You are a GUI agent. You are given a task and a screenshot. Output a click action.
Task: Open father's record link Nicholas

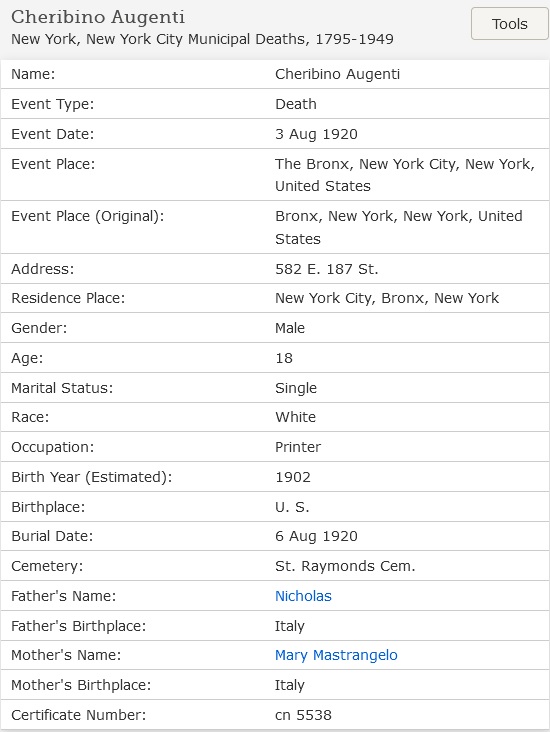[303, 596]
